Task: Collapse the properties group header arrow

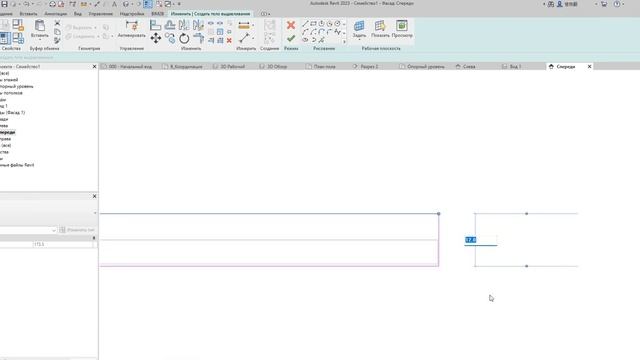Action: [x=94, y=238]
